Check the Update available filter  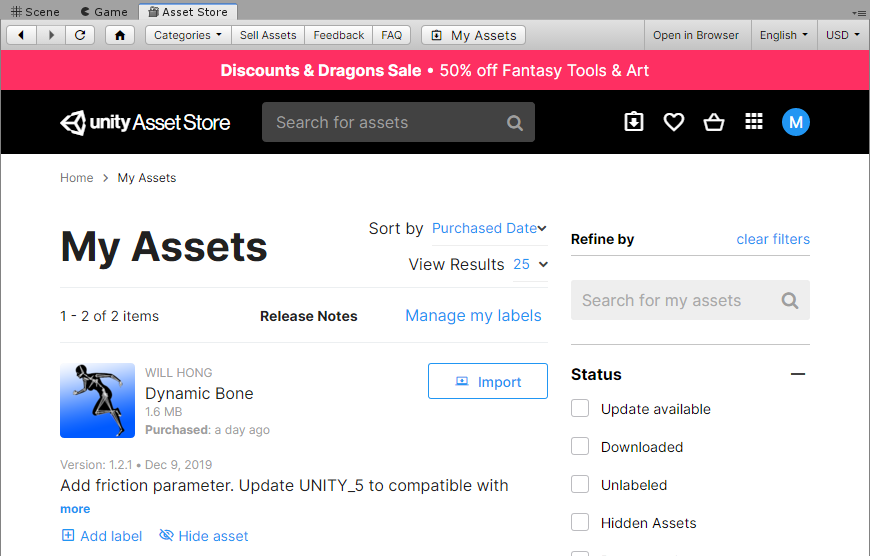tap(580, 409)
